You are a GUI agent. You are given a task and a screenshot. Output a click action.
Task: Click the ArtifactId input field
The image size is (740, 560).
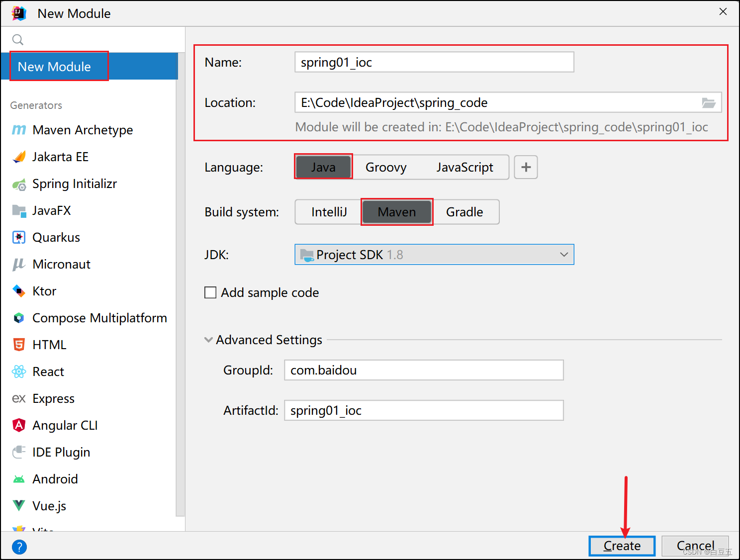pyautogui.click(x=424, y=410)
